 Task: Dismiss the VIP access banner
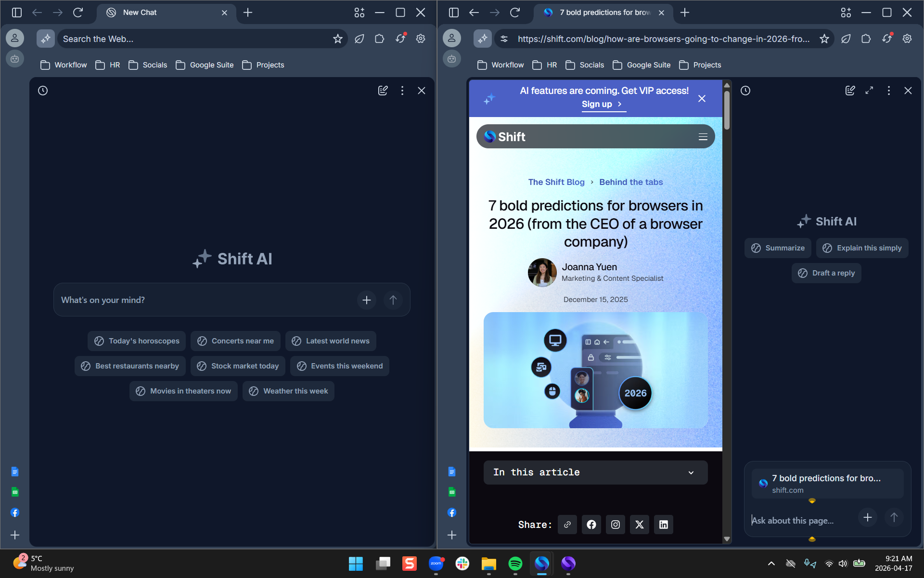[702, 99]
